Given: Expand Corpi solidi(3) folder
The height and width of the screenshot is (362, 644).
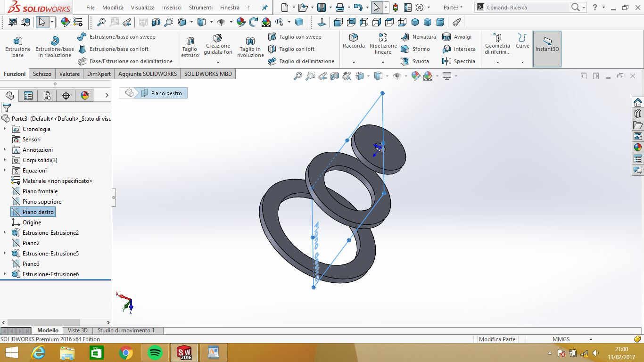Looking at the screenshot, I should pyautogui.click(x=5, y=160).
